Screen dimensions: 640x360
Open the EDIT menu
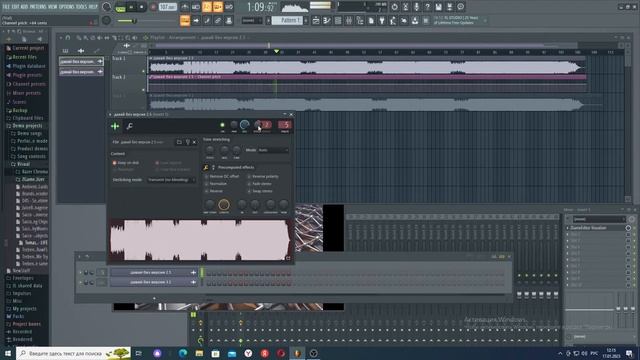(x=16, y=7)
